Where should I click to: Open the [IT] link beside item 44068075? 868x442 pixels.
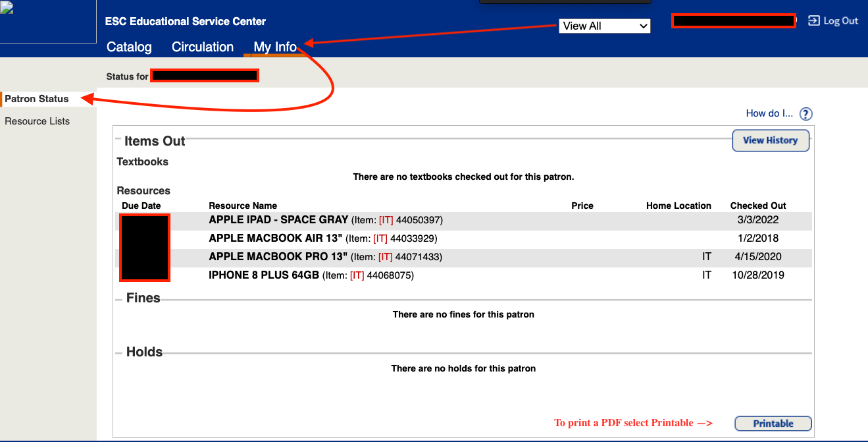coord(357,275)
